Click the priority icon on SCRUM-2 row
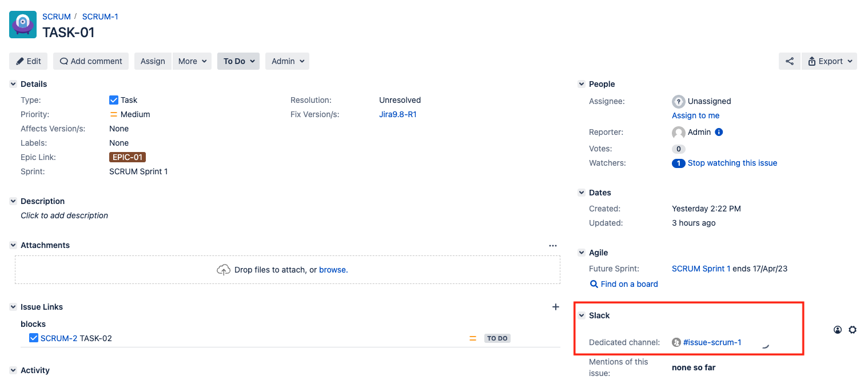Viewport: 868px width, 388px height. (x=473, y=338)
